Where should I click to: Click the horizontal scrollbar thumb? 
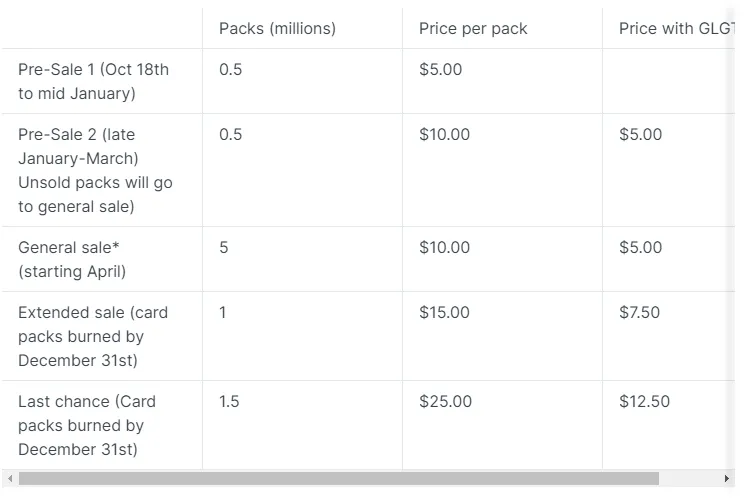pos(338,479)
